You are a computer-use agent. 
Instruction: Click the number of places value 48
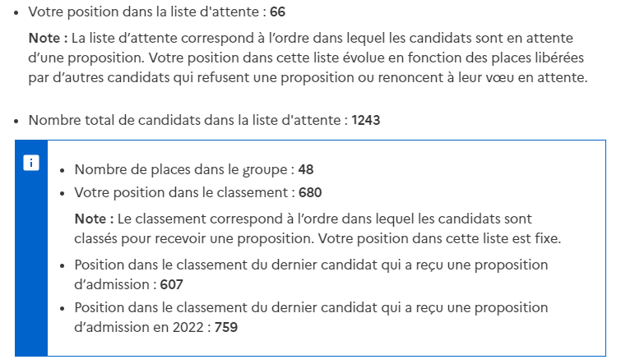(306, 170)
